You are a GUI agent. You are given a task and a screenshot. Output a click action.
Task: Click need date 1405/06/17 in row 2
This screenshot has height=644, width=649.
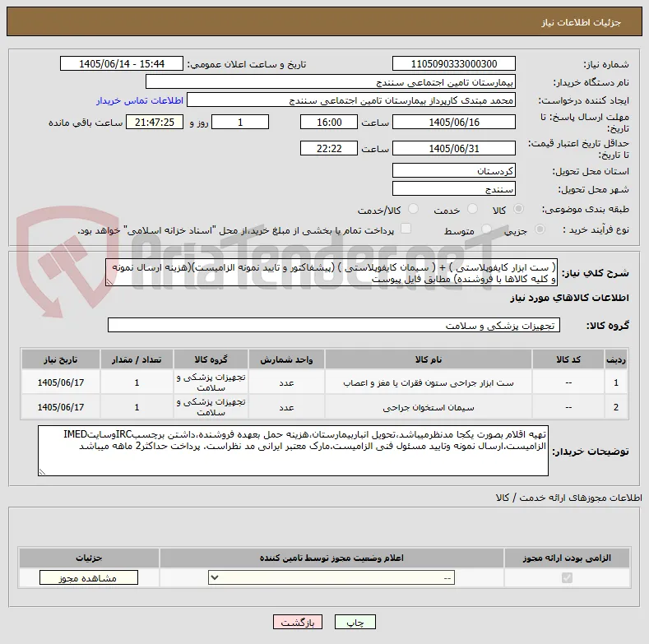tap(60, 407)
